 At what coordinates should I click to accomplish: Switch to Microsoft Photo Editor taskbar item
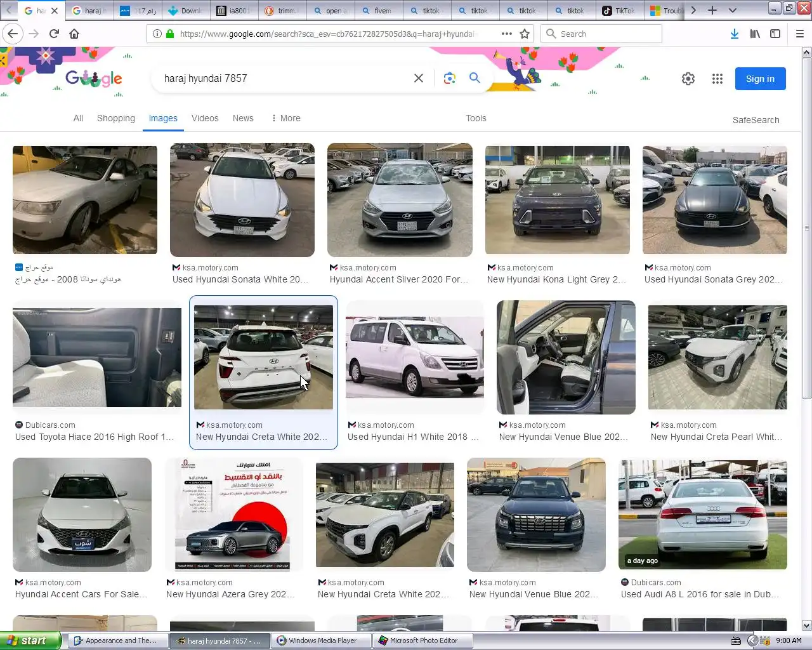[x=423, y=640]
